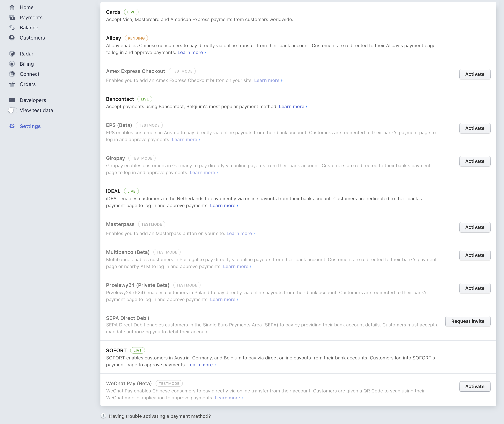Image resolution: width=504 pixels, height=424 pixels.
Task: Select the Radar icon
Action: pyautogui.click(x=12, y=54)
